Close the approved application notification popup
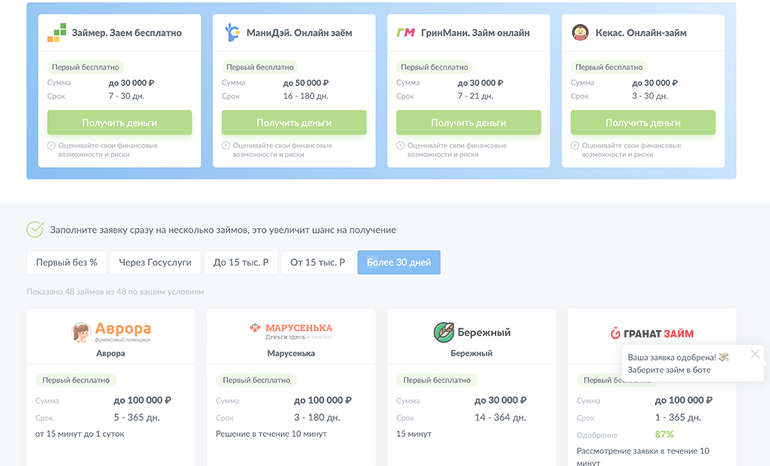Screen dimensions: 770x466 (x=755, y=354)
